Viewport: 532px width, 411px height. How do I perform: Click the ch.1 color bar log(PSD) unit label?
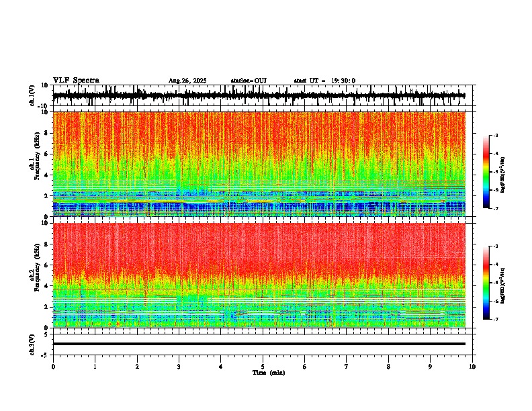tap(503, 175)
